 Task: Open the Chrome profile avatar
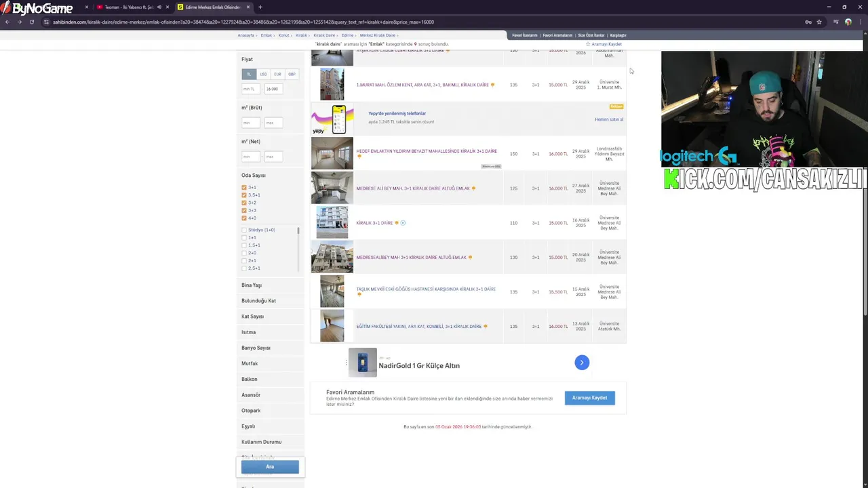848,22
